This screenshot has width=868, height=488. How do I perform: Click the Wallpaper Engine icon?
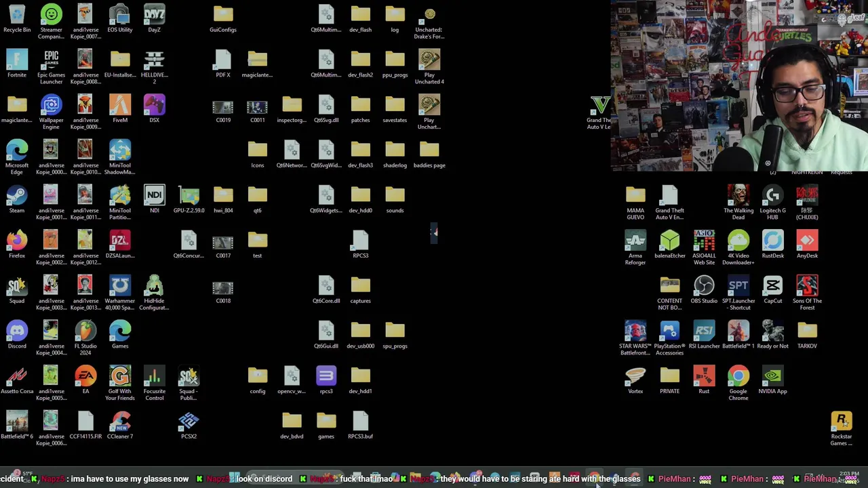pos(51,113)
